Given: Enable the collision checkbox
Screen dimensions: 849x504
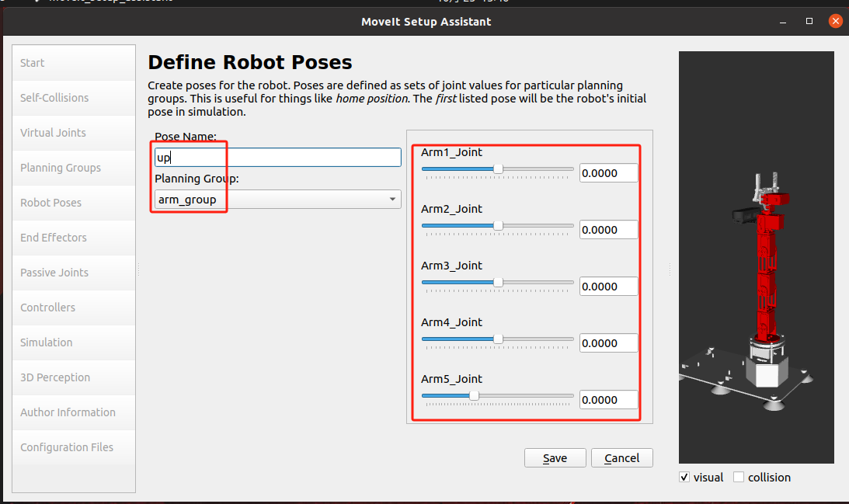Looking at the screenshot, I should 739,478.
